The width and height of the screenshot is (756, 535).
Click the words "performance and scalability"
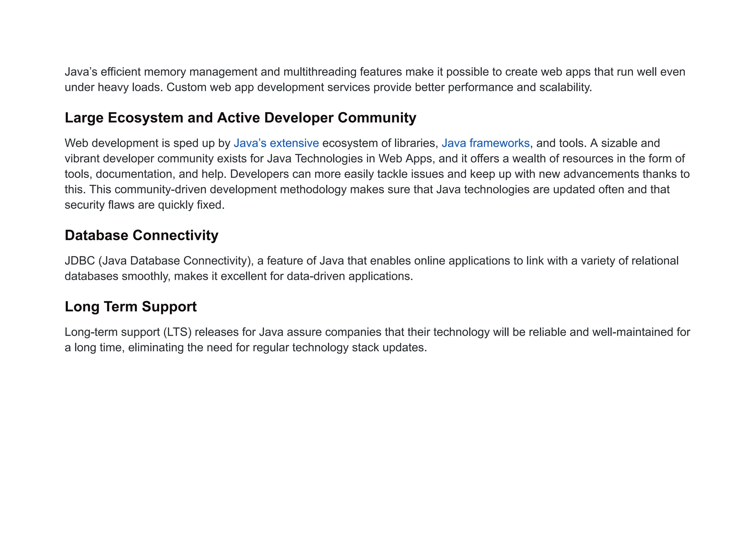coord(519,87)
